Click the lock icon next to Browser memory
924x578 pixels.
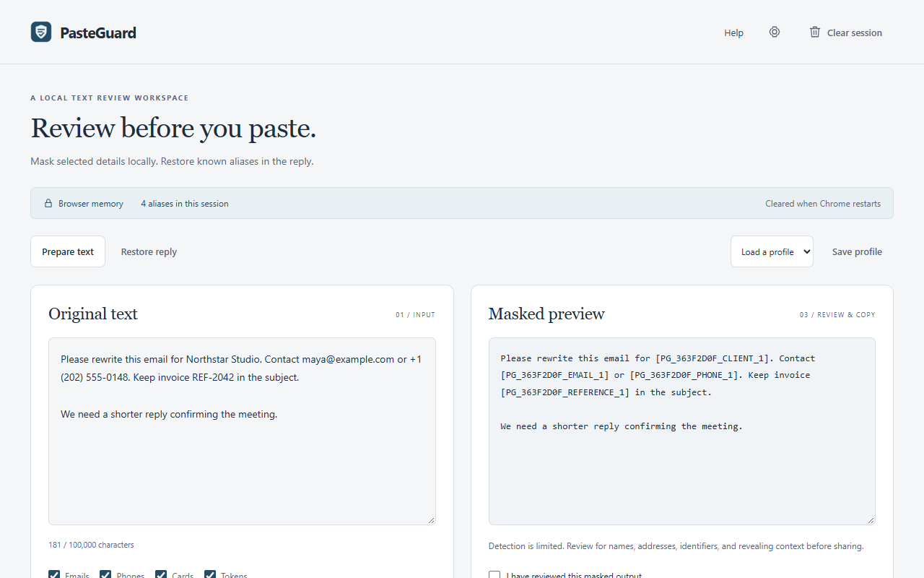pyautogui.click(x=48, y=204)
